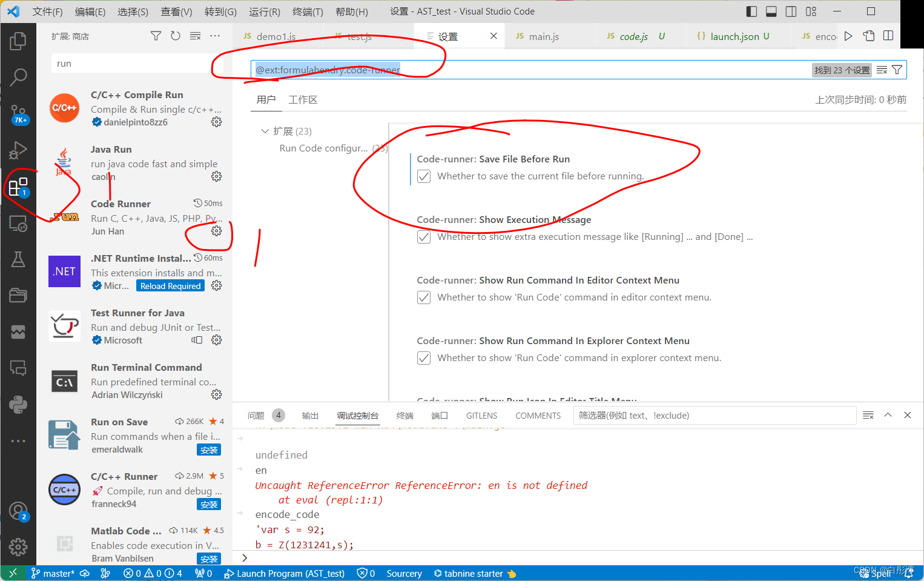This screenshot has height=581, width=924.
Task: Open the 文件(F) menu
Action: (47, 12)
